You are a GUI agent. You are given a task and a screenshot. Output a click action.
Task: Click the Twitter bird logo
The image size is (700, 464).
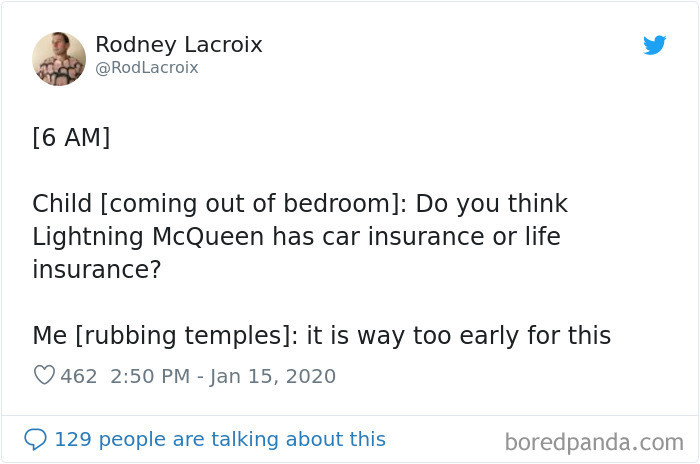[655, 45]
